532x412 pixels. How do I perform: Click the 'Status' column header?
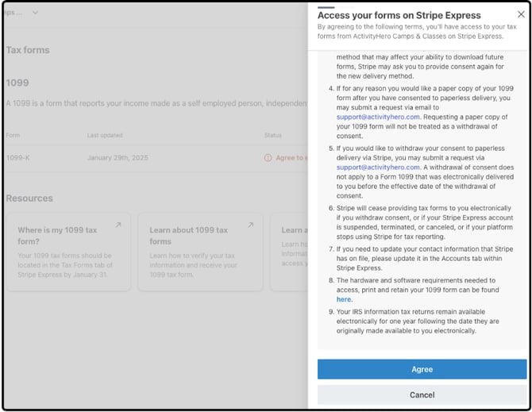click(x=273, y=135)
